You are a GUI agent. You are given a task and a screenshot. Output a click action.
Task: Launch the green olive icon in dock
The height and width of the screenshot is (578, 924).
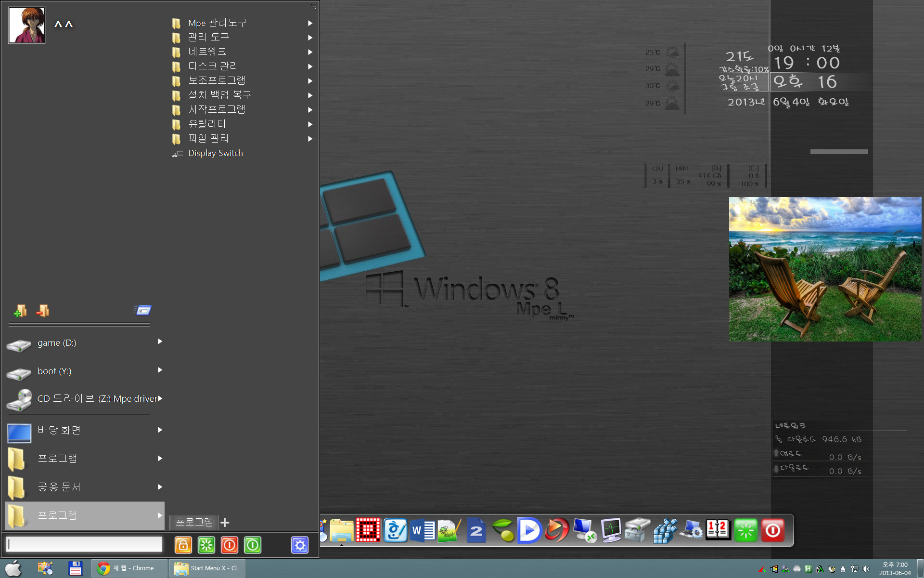pos(503,530)
